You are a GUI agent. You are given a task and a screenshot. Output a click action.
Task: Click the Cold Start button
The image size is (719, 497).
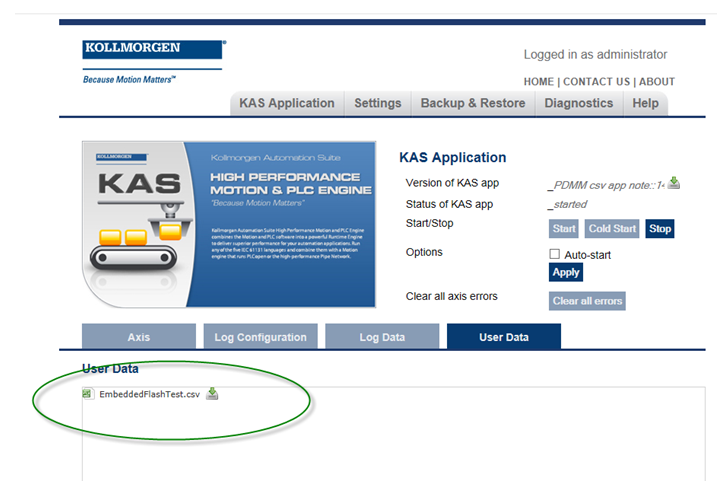tap(612, 228)
